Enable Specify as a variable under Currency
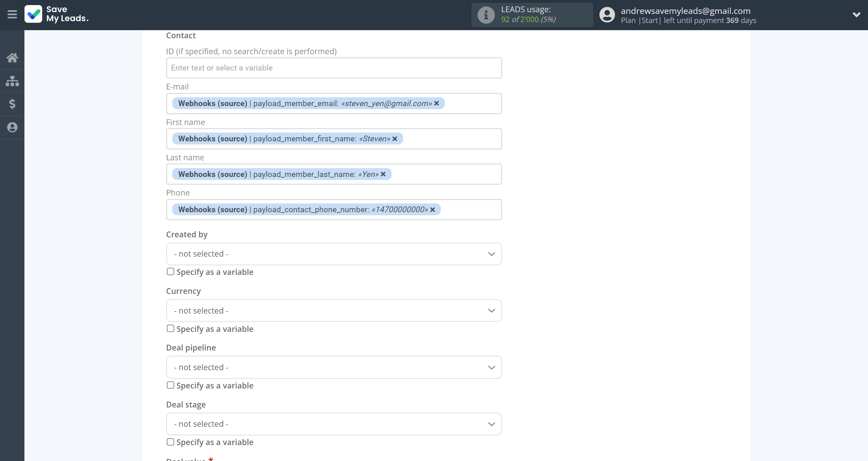Image resolution: width=868 pixels, height=461 pixels. pyautogui.click(x=171, y=329)
